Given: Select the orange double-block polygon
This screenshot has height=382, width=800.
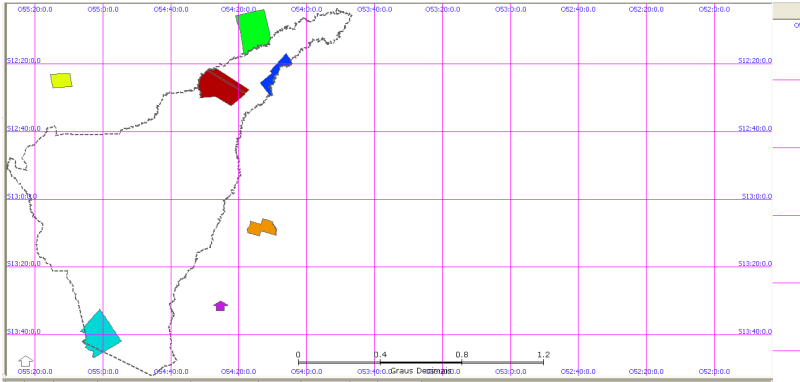Looking at the screenshot, I should tap(262, 227).
